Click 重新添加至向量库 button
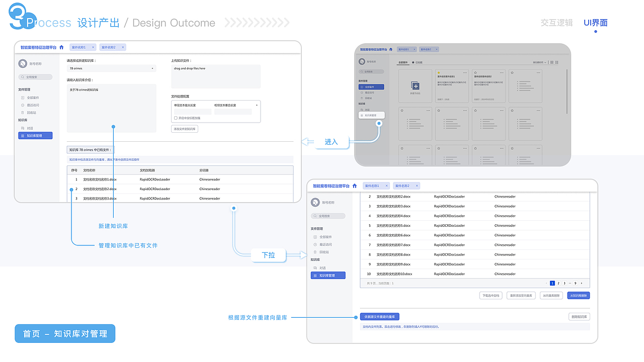This screenshot has height=362, width=644. [521, 296]
